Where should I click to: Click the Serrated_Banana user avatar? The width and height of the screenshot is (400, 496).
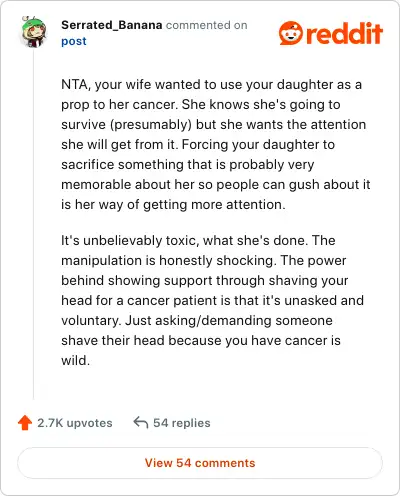click(x=34, y=31)
